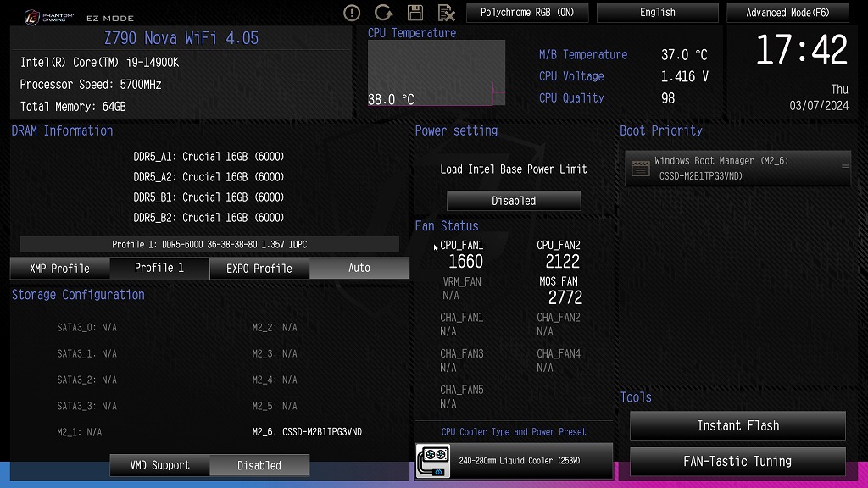The width and height of the screenshot is (868, 488).
Task: Click the circular reload defaults icon
Action: coord(383,13)
